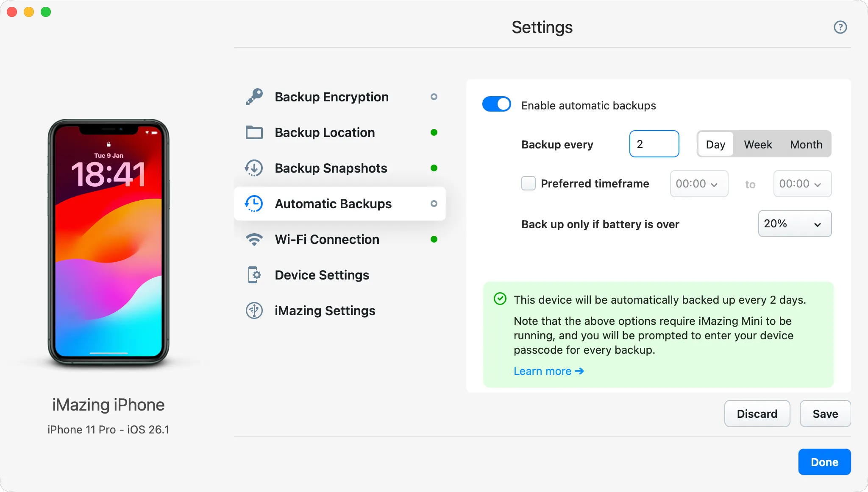Click the Backup Location folder icon
Screen dimensions: 868x492
pyautogui.click(x=254, y=132)
